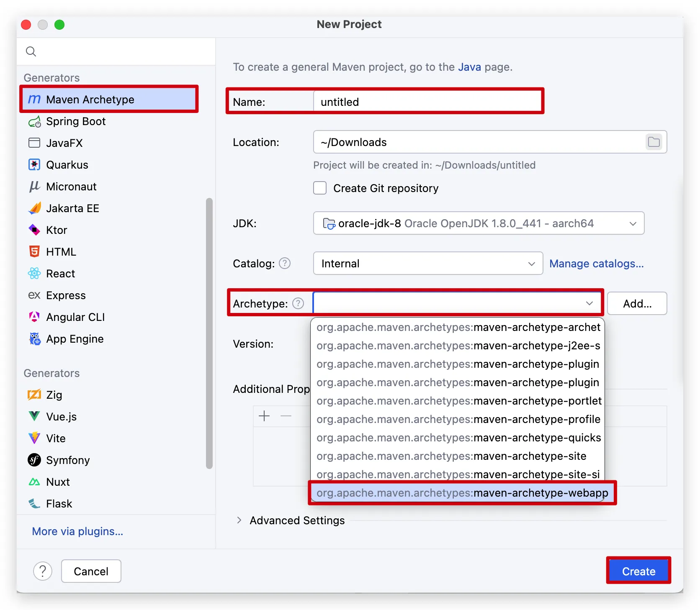
Task: Click the plus icon under Additional Properties
Action: [264, 416]
